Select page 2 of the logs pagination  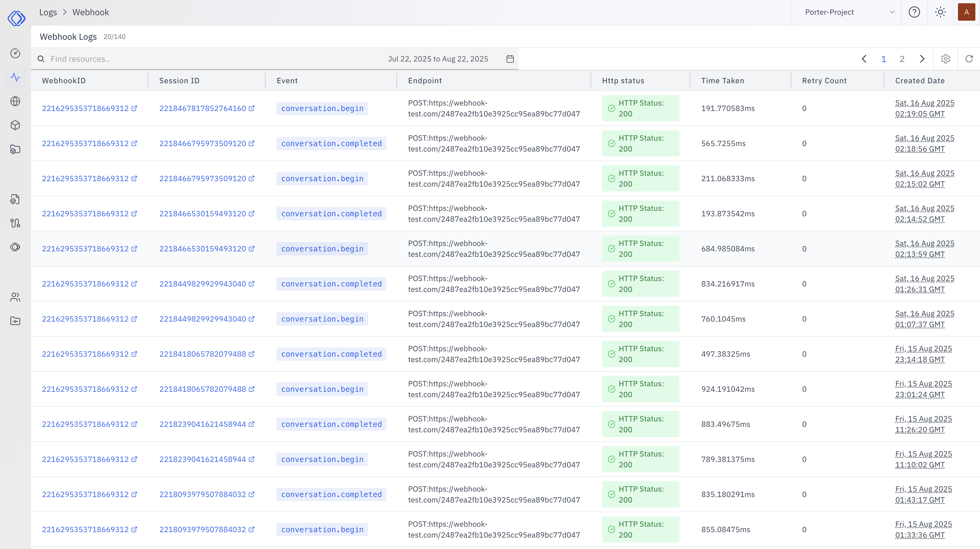pyautogui.click(x=902, y=59)
